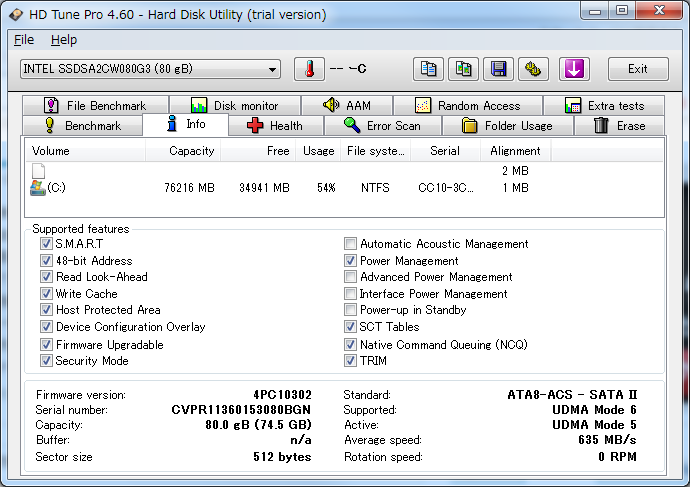
Task: Click the File system column header
Action: click(x=376, y=151)
